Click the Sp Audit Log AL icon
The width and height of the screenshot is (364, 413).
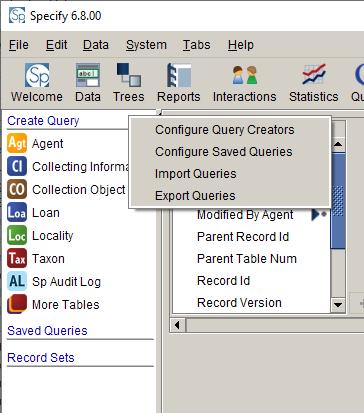[x=17, y=281]
